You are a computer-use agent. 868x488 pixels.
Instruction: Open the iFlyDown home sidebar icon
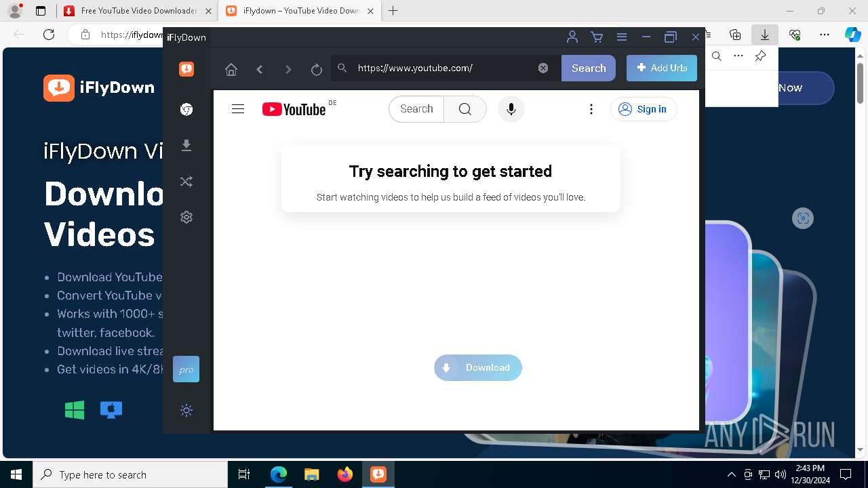[x=186, y=68]
